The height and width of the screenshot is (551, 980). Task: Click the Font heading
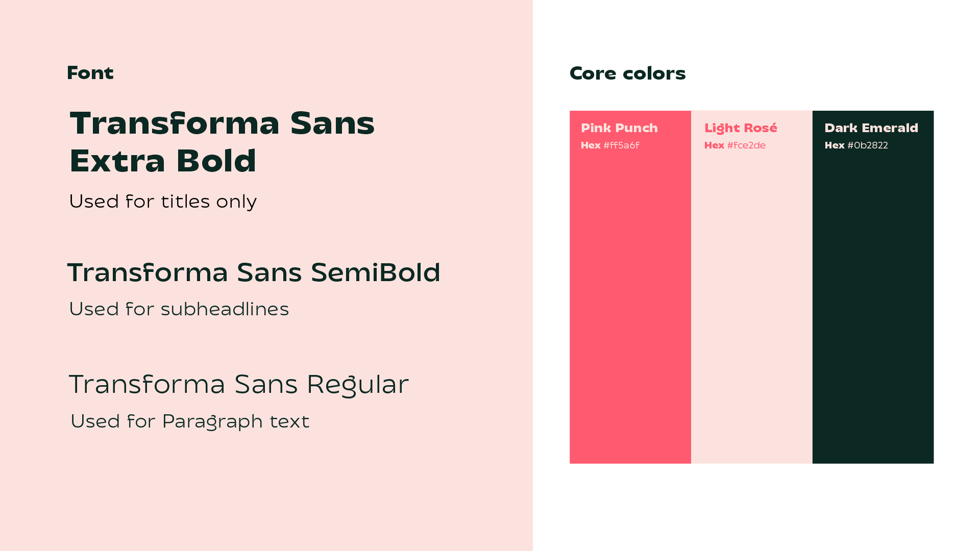pyautogui.click(x=90, y=73)
